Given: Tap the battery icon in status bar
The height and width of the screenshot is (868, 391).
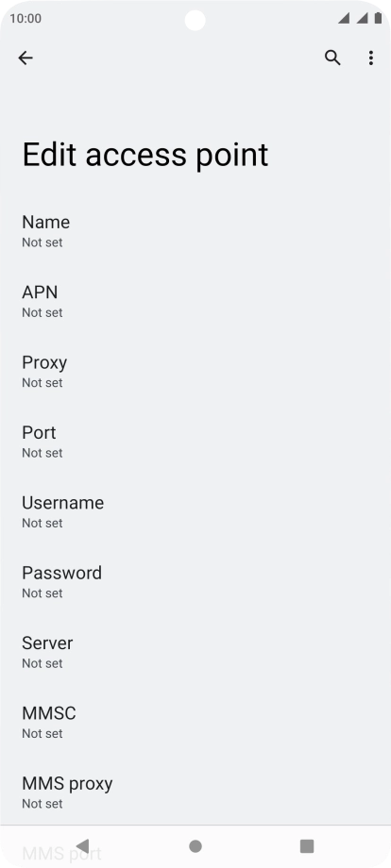Looking at the screenshot, I should tap(378, 18).
